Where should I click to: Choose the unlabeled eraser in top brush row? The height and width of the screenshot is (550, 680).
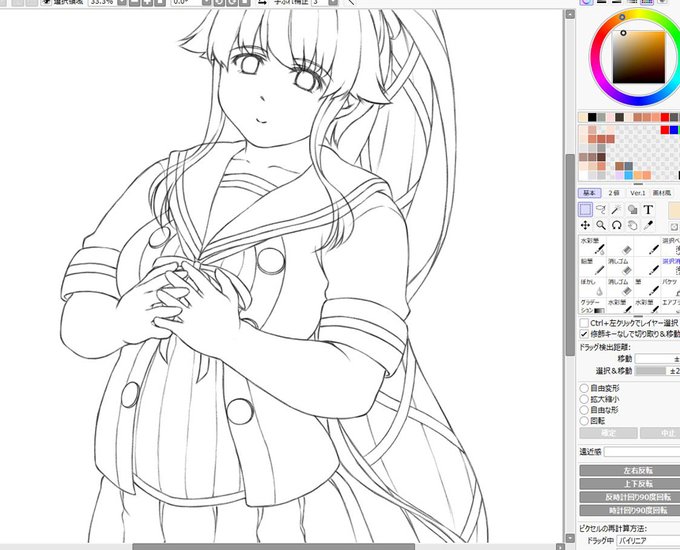tap(620, 246)
